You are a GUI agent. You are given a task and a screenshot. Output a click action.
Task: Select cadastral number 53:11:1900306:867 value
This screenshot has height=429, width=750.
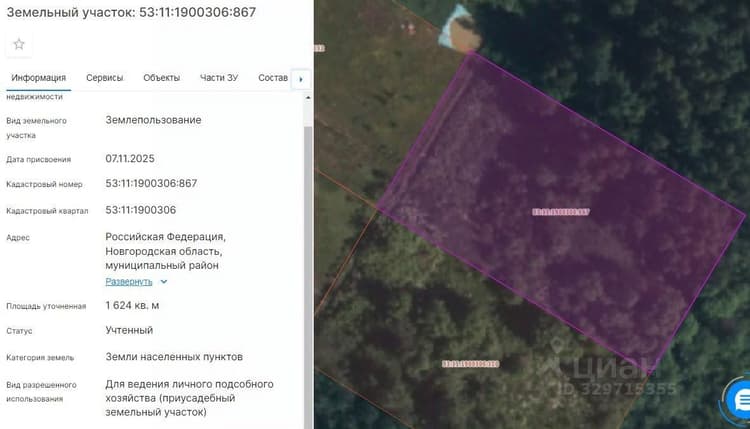(x=151, y=183)
